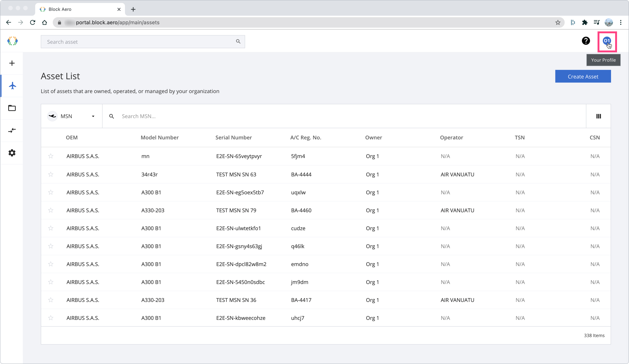Viewport: 629px width, 364px height.
Task: Open the Chrome profile picture
Action: [x=609, y=22]
